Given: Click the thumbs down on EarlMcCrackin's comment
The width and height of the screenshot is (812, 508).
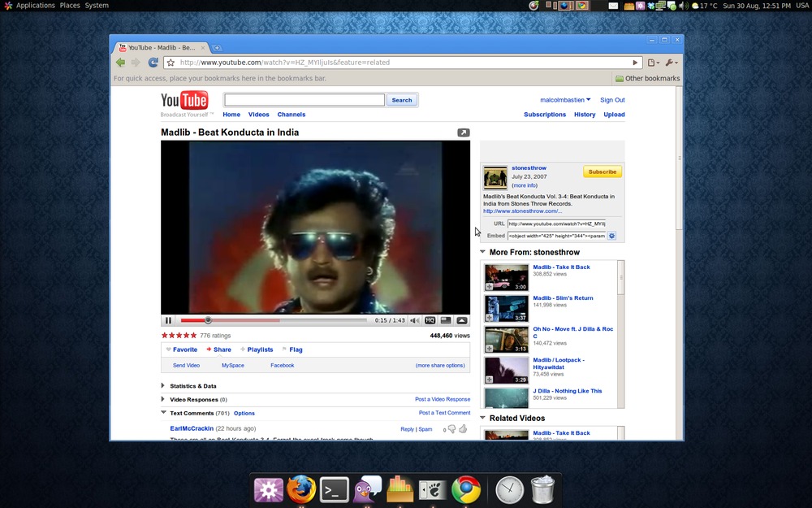Looking at the screenshot, I should [x=451, y=429].
